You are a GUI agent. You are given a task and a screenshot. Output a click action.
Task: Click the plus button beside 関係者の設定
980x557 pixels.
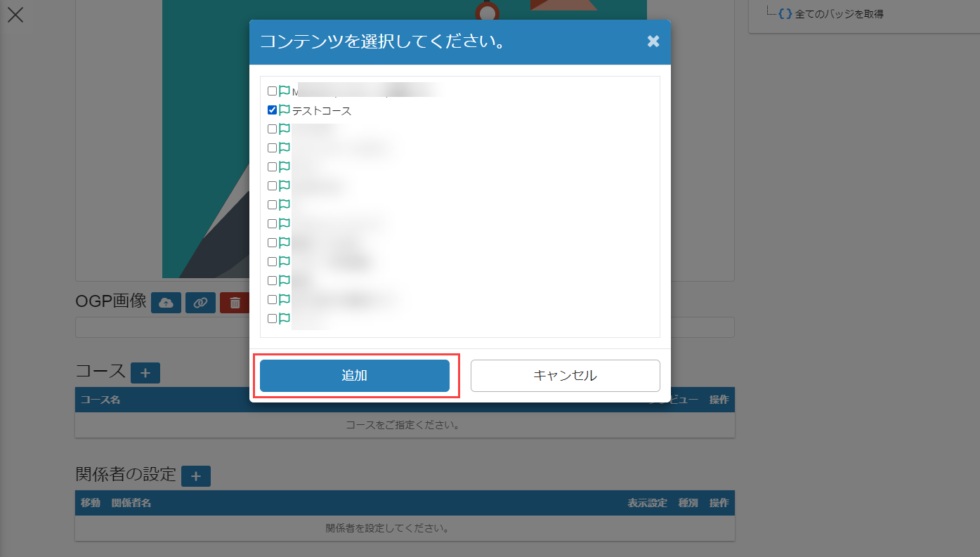point(195,476)
